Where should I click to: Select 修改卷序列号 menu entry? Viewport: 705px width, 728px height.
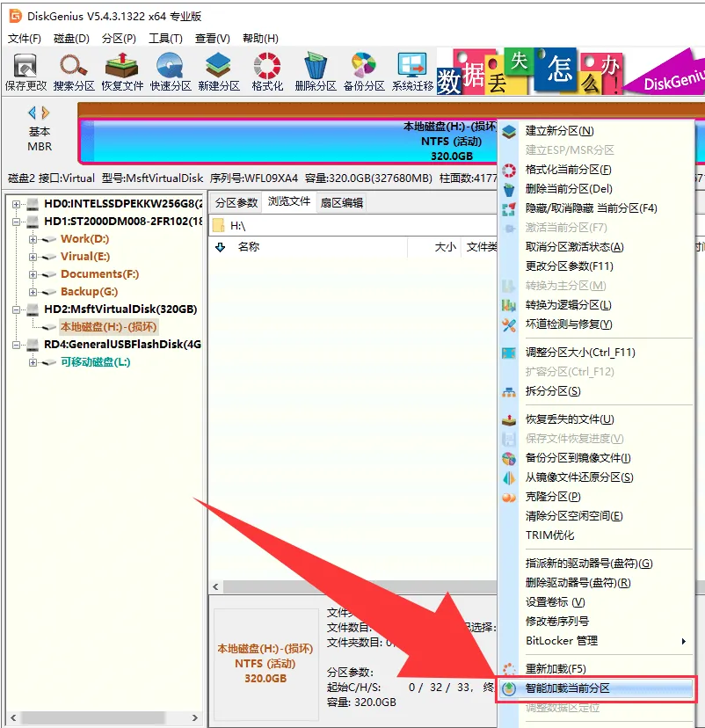point(596,622)
